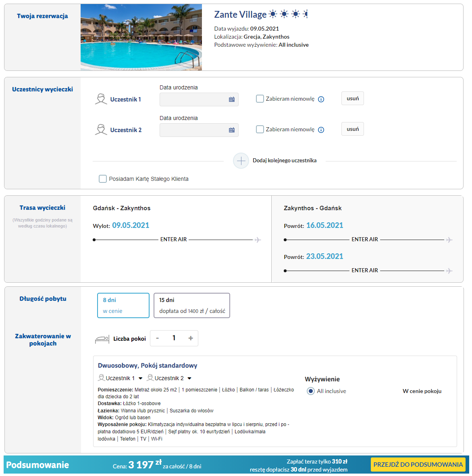Click info icon beside first Zabieram niemowlę

coord(321,99)
